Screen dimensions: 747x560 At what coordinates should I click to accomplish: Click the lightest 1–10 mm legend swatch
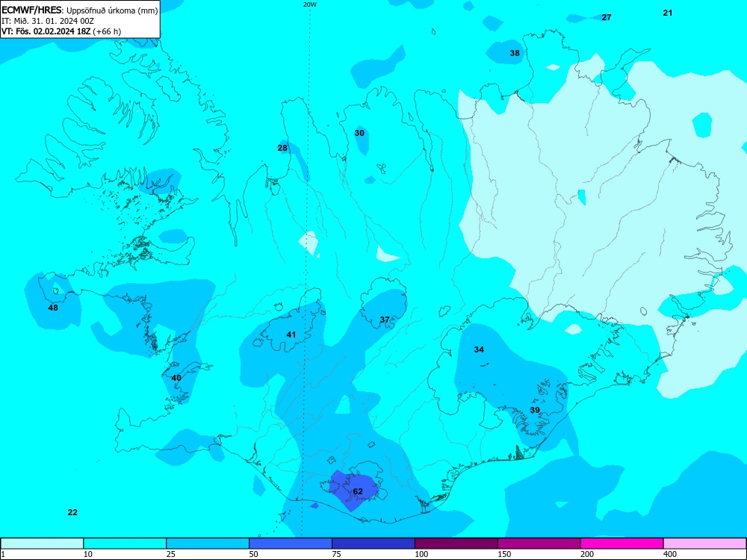42,544
